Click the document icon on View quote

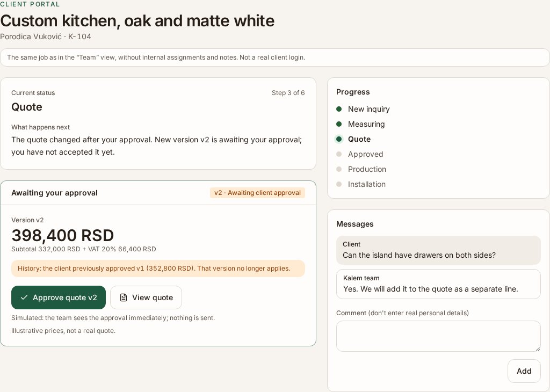(124, 297)
